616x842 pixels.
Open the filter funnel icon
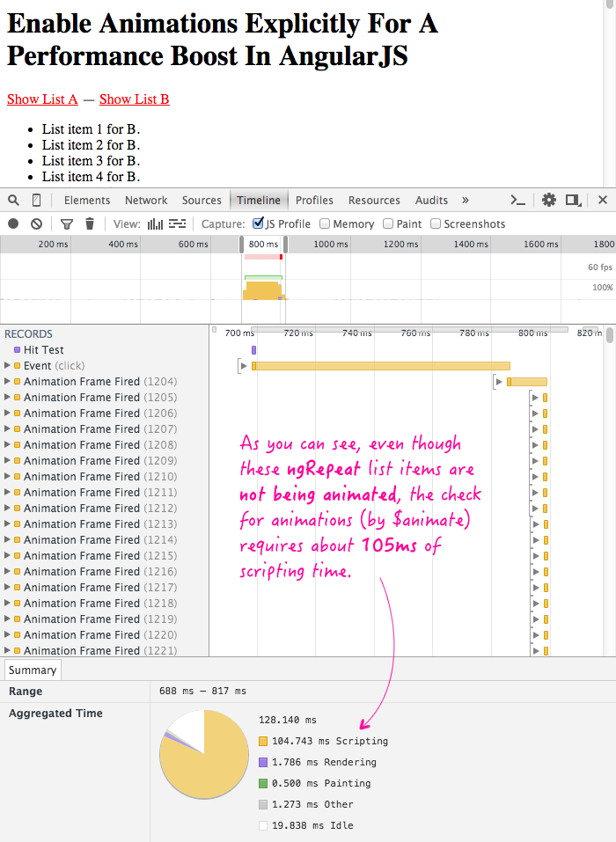pyautogui.click(x=67, y=224)
